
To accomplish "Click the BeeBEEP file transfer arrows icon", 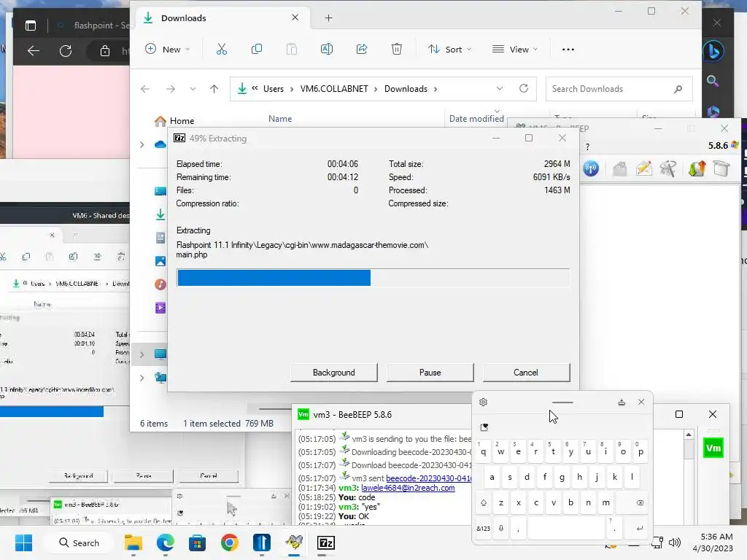I will pyautogui.click(x=697, y=168).
